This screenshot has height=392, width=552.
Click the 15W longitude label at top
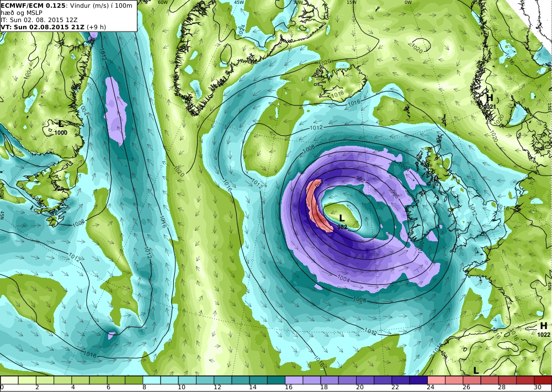352,2
